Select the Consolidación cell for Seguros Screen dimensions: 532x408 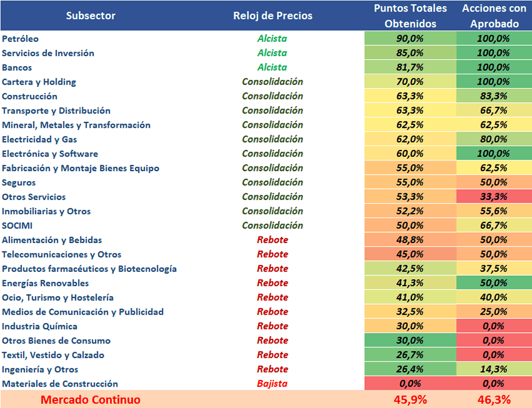(x=272, y=182)
